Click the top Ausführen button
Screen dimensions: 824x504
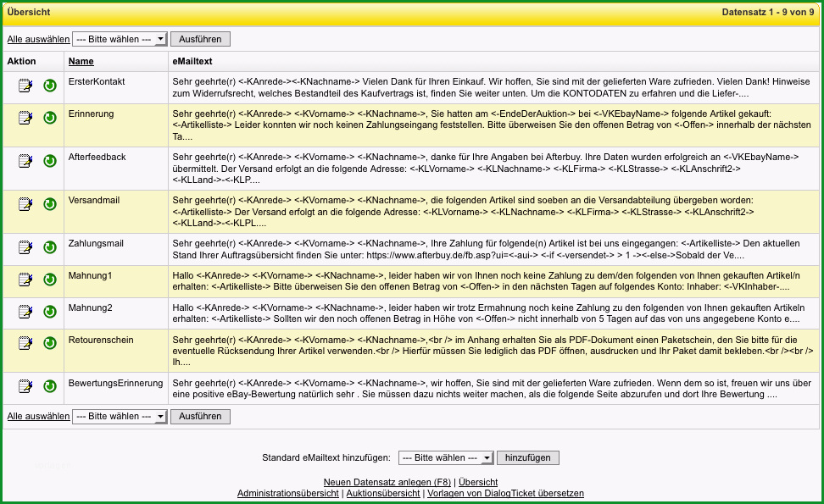click(x=200, y=39)
